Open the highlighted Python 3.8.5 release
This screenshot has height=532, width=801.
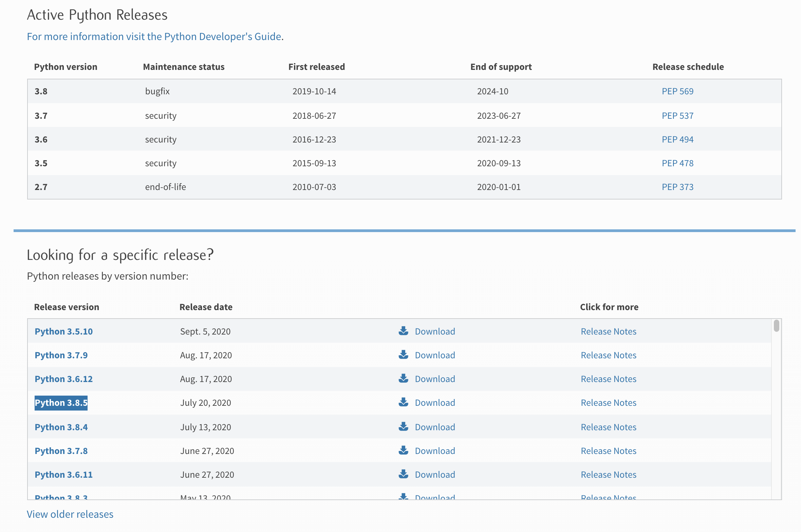coord(61,403)
